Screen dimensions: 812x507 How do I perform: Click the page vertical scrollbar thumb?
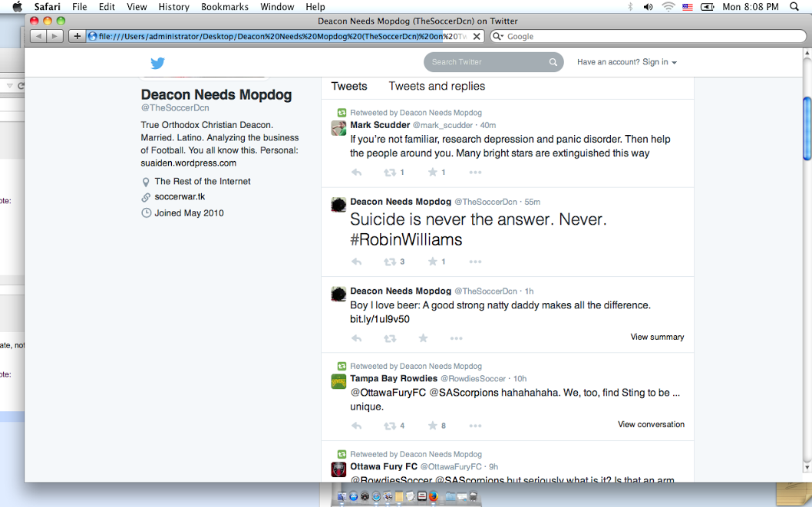pos(807,128)
